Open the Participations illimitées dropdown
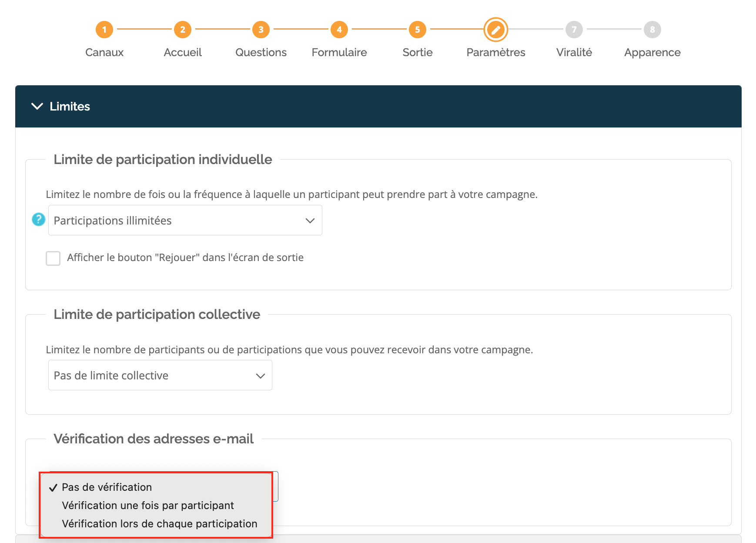756x543 pixels. pos(185,220)
